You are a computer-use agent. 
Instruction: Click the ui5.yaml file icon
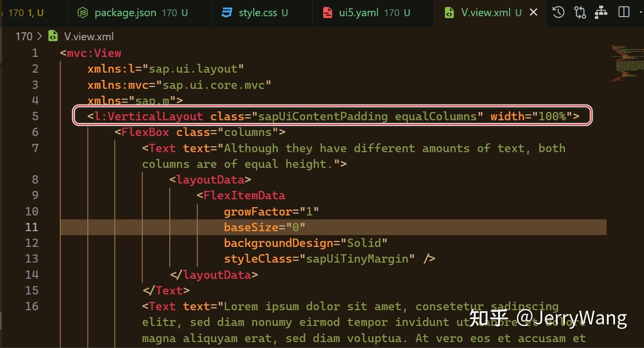(x=327, y=13)
